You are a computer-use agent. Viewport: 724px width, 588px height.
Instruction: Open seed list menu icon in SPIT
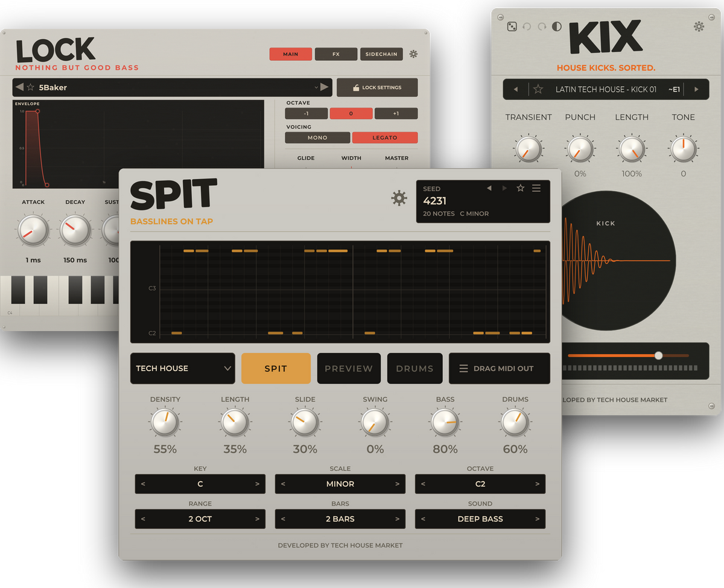point(536,188)
